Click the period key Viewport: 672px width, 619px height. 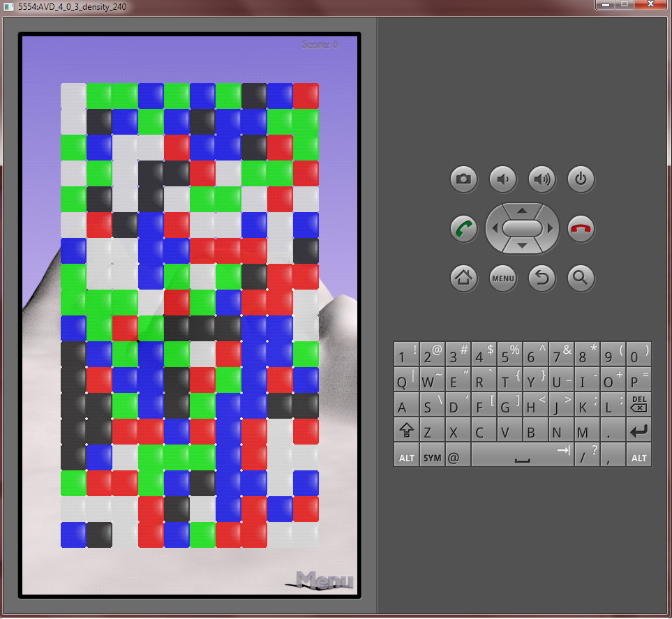(613, 429)
